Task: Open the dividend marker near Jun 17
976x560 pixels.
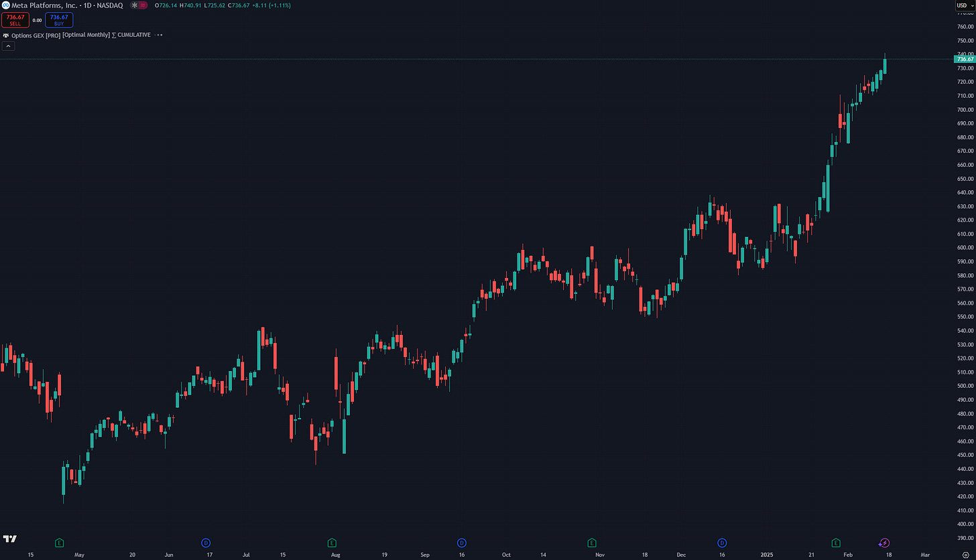Action: click(205, 543)
